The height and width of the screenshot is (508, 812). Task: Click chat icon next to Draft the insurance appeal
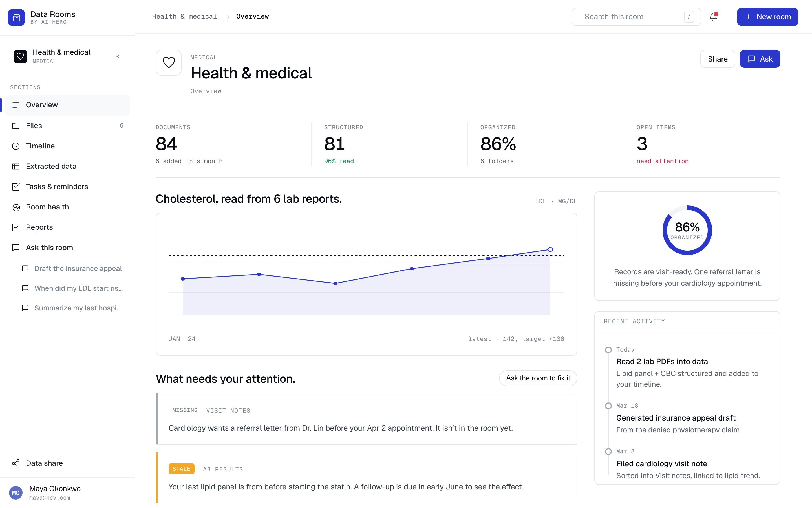[x=25, y=268]
